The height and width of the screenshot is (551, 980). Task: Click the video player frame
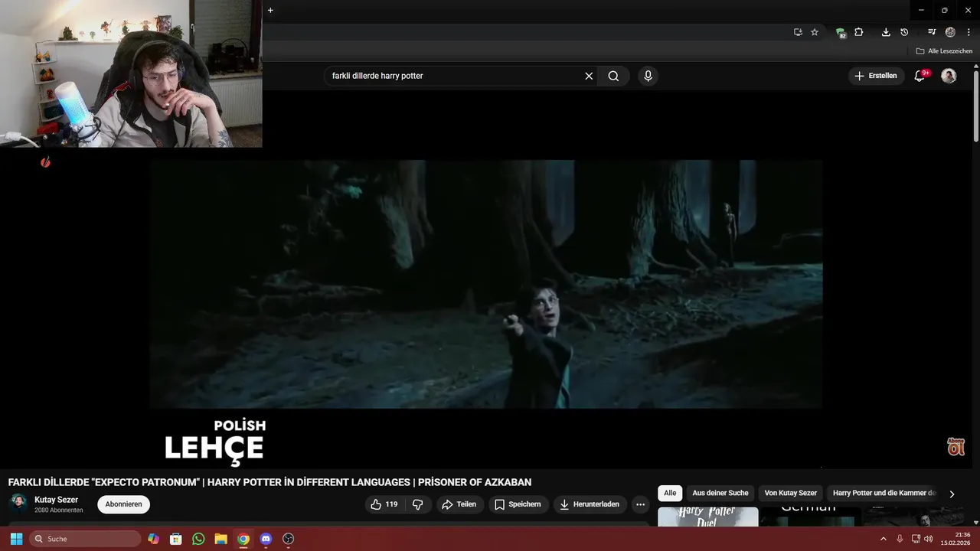486,284
